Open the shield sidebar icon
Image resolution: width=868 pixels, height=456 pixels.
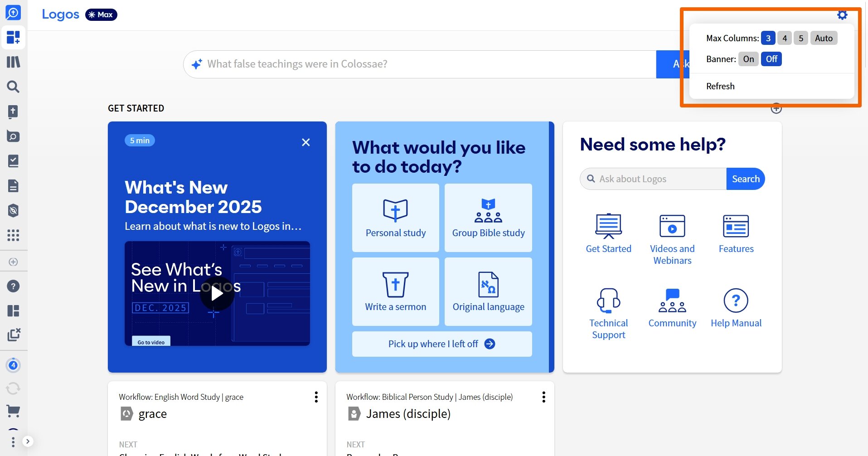(x=13, y=210)
